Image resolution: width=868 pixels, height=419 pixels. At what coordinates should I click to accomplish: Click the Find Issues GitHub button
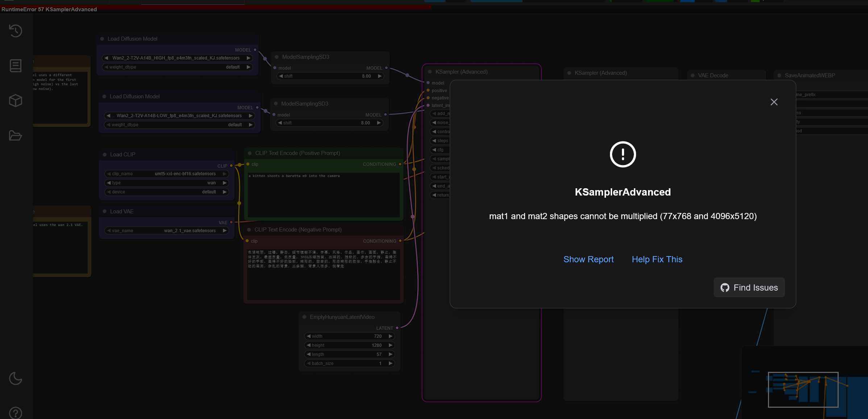point(749,287)
